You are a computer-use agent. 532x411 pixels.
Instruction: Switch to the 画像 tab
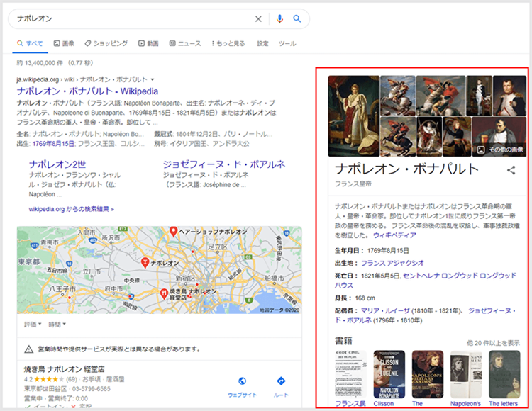64,43
